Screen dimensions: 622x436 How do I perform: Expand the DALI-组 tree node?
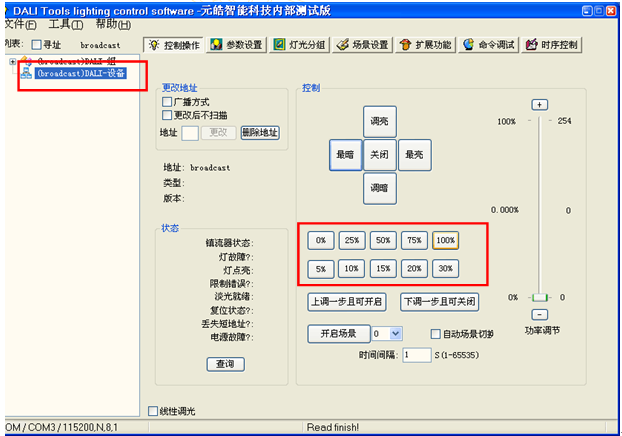pyautogui.click(x=13, y=62)
